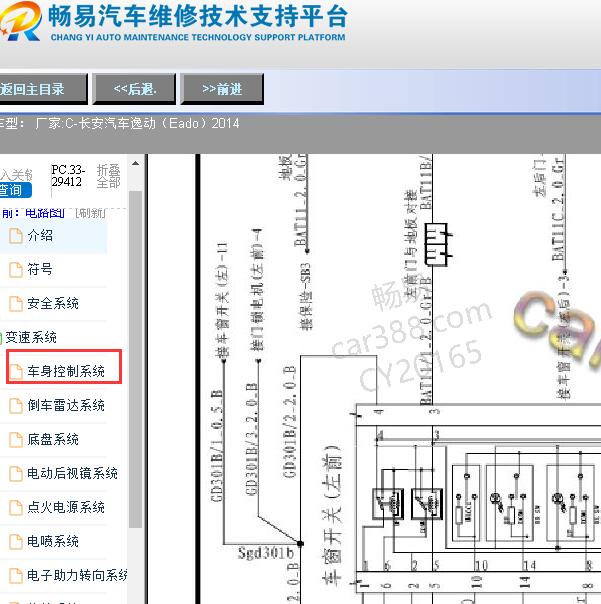Click the document icon beside 电子助力转向系统

point(16,575)
